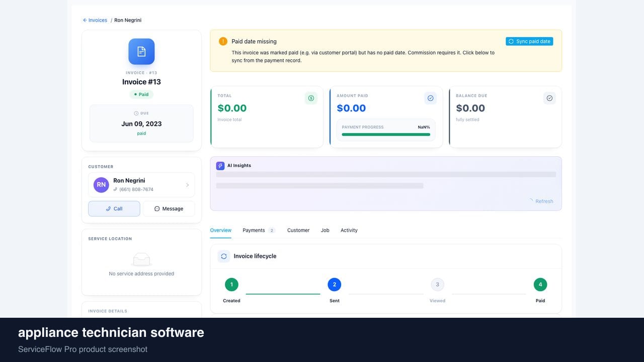This screenshot has height=362, width=644.
Task: Select the Viewed lifecycle step 3
Action: (x=437, y=285)
